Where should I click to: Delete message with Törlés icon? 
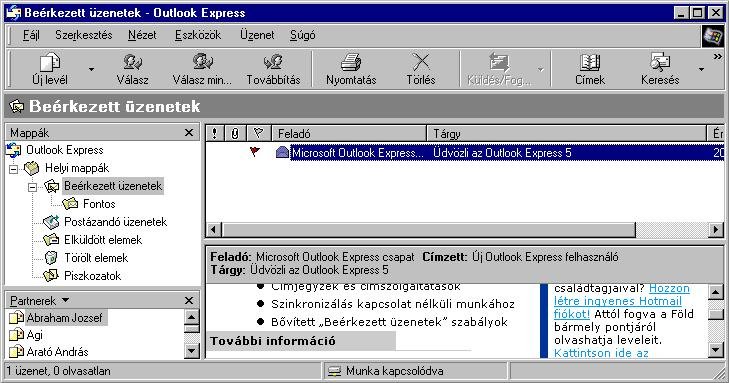[421, 62]
